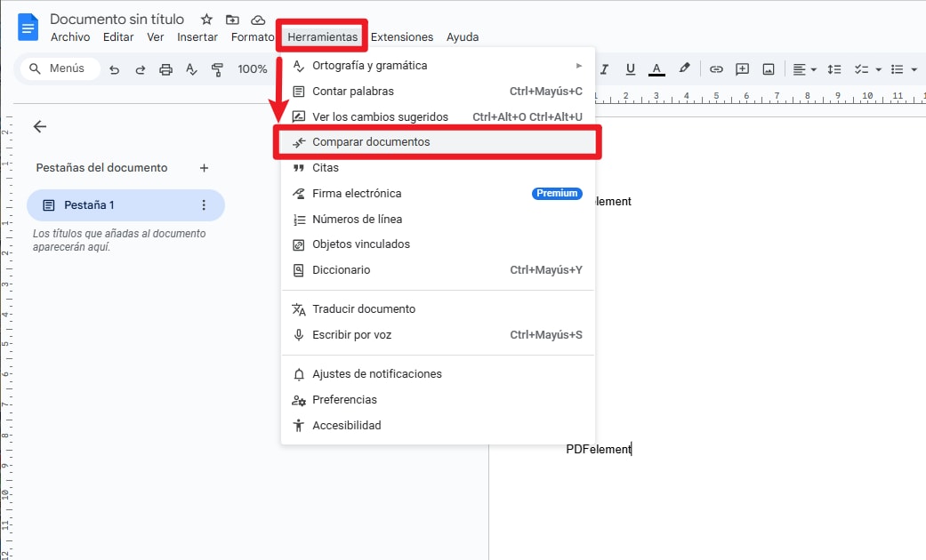Apply underline formatting
The width and height of the screenshot is (926, 560).
click(x=630, y=68)
